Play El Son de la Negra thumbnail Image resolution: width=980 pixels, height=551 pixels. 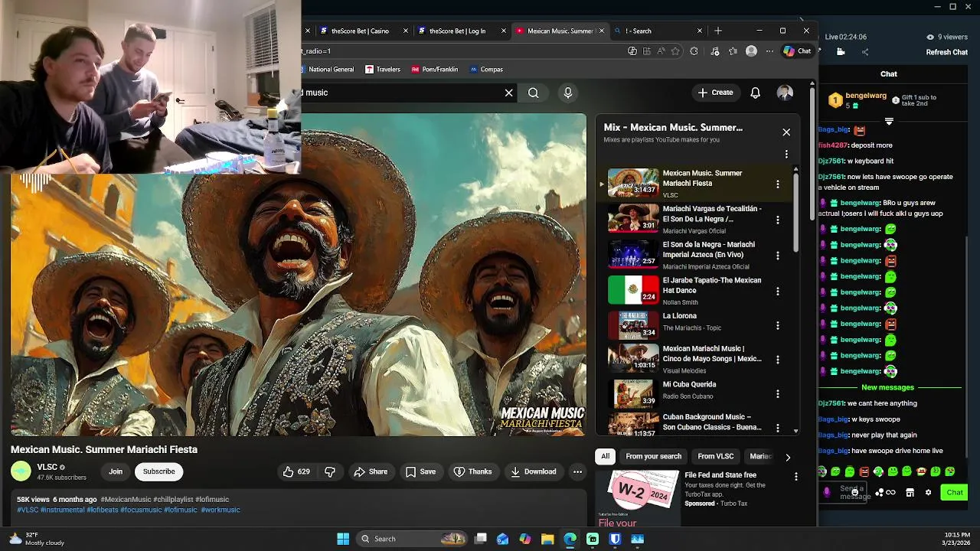(633, 255)
